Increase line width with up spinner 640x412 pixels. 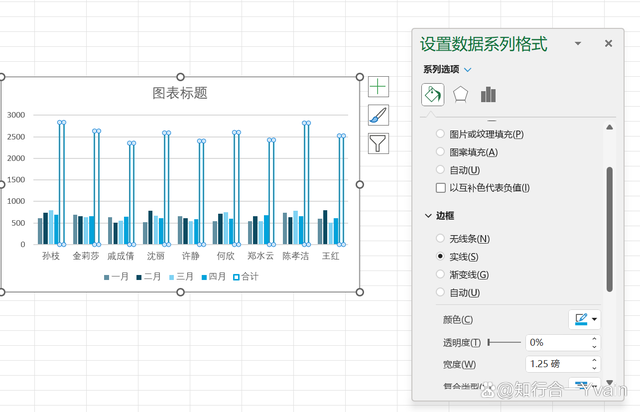[x=594, y=360]
